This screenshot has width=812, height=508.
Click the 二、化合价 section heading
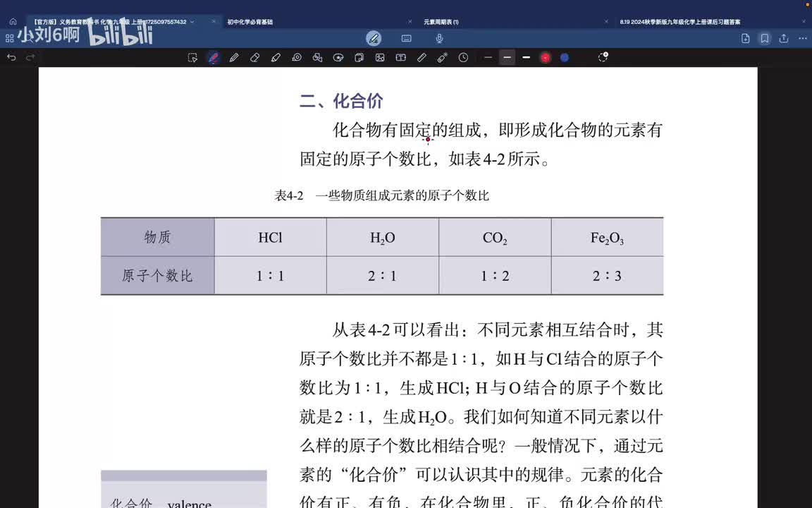(x=341, y=101)
